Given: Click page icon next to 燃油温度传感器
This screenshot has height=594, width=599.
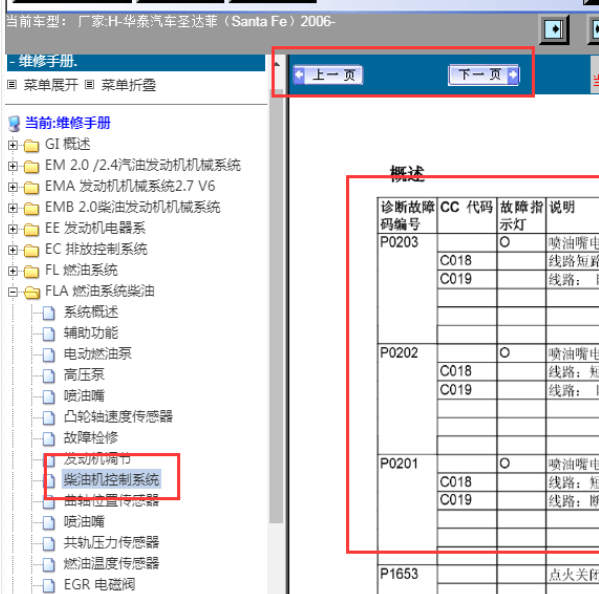Looking at the screenshot, I should 49,564.
